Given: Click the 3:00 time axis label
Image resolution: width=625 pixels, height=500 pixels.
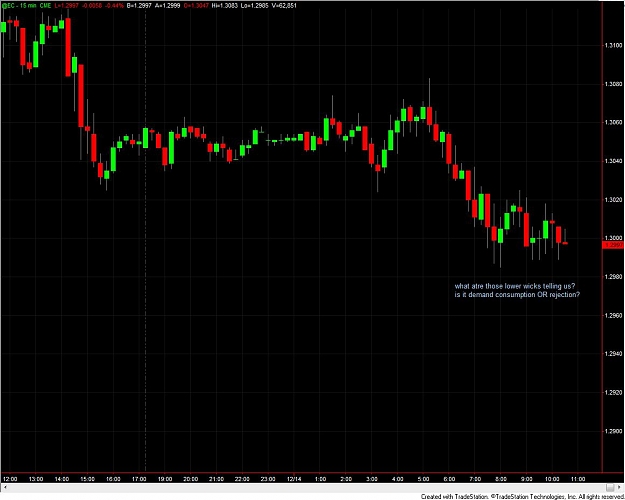Looking at the screenshot, I should 371,479.
